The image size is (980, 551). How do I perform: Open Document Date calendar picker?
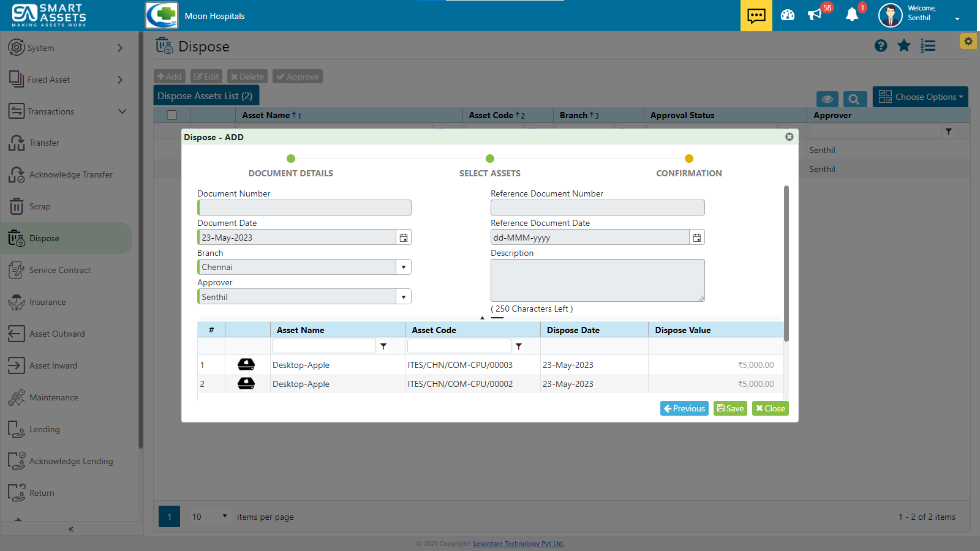(404, 238)
